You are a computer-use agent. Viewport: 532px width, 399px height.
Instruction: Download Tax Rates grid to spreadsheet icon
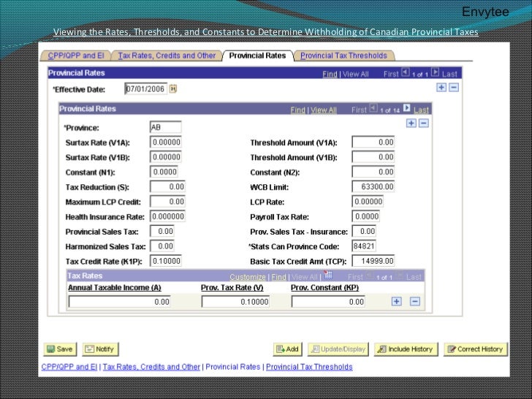coord(328,275)
